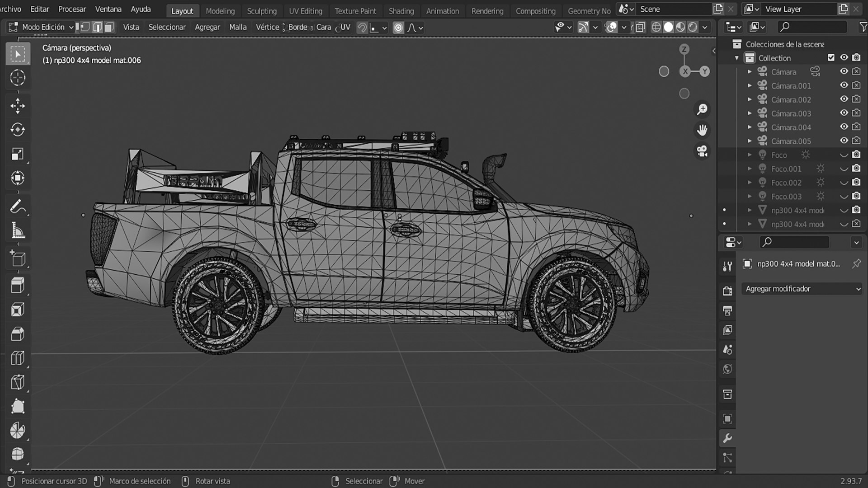The height and width of the screenshot is (488, 868).
Task: Open the shading options dropdown arrow
Action: [705, 28]
